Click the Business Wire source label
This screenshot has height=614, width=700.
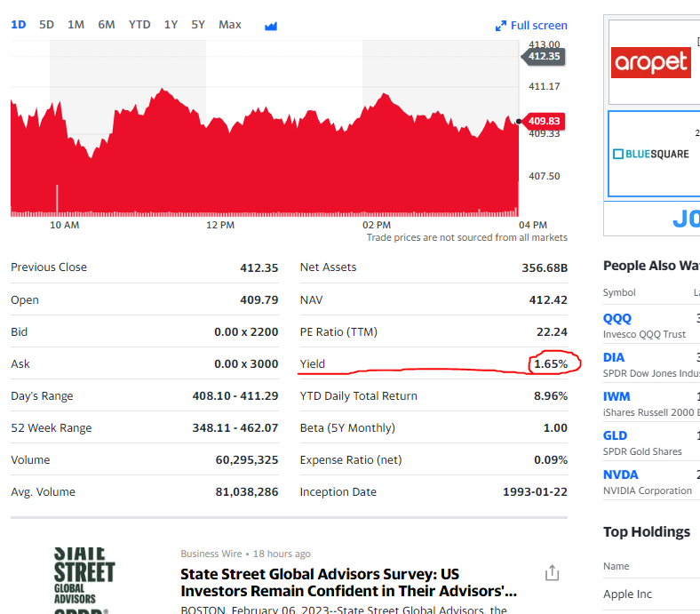click(211, 554)
